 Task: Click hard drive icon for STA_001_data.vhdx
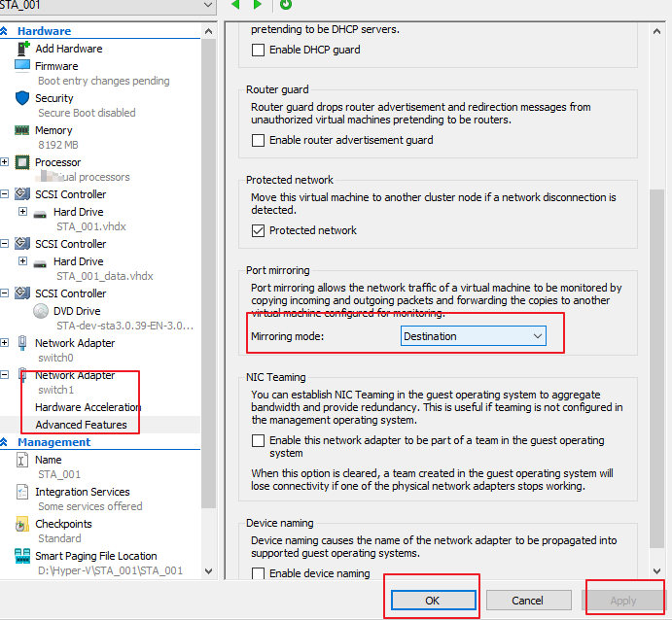tap(40, 263)
